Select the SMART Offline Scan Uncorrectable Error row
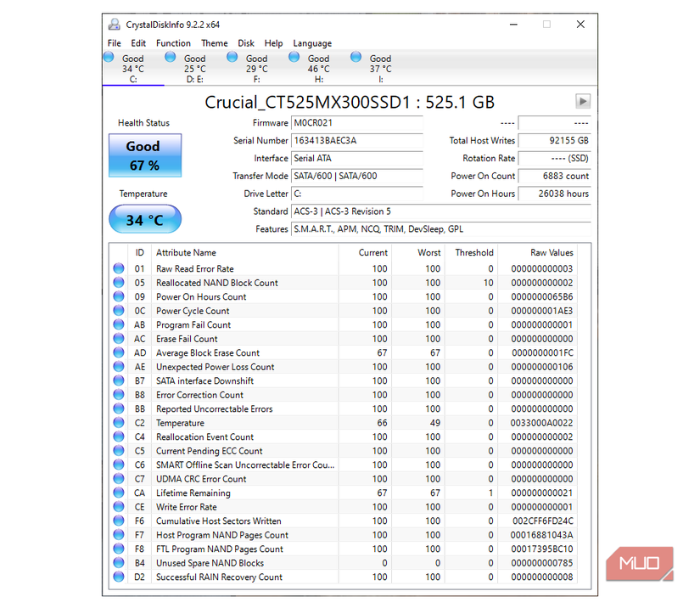Image resolution: width=700 pixels, height=608 pixels. tap(344, 464)
